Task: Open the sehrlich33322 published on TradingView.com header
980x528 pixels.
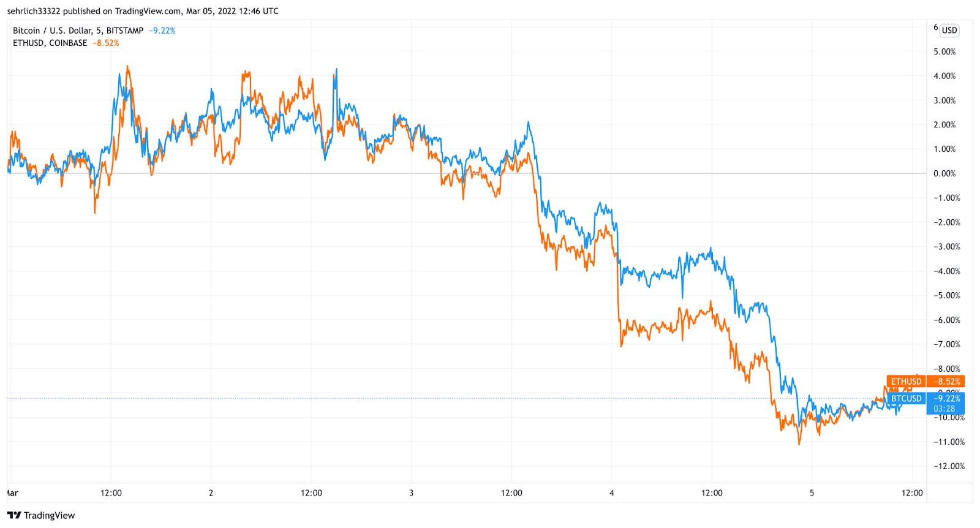Action: point(142,11)
